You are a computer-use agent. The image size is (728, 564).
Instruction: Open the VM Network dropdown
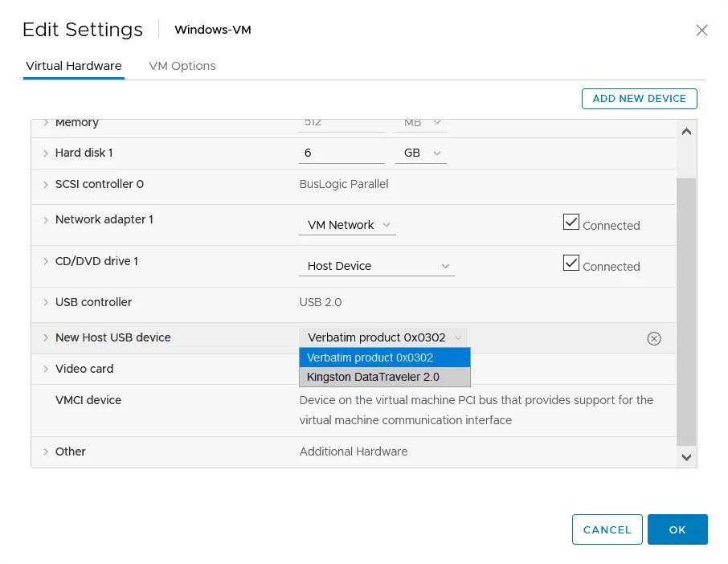(x=347, y=225)
